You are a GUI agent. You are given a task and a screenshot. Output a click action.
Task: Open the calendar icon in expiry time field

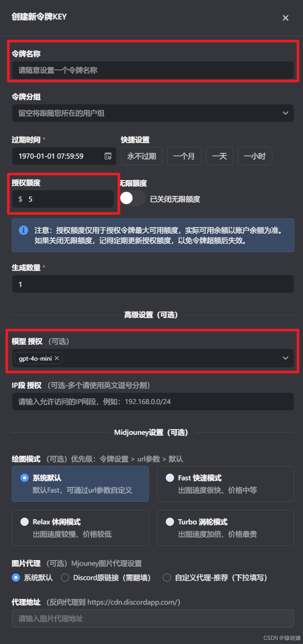click(x=108, y=156)
